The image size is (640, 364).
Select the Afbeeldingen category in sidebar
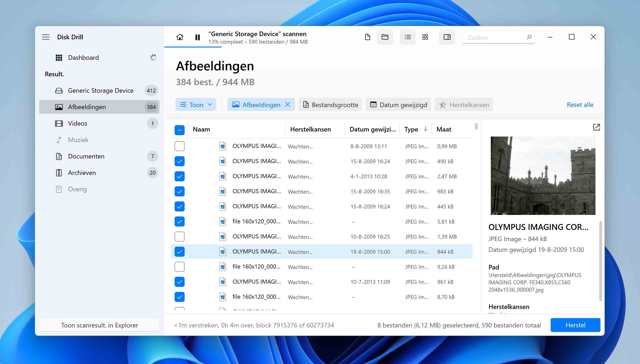point(86,106)
